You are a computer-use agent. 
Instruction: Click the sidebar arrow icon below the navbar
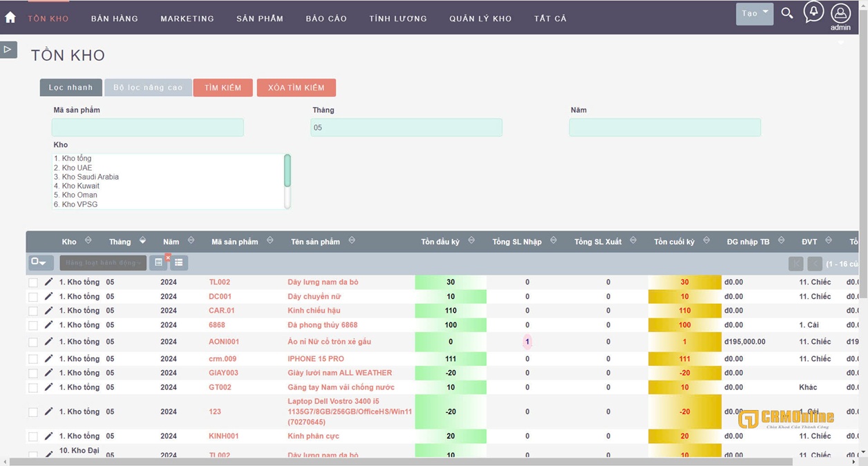pos(8,49)
